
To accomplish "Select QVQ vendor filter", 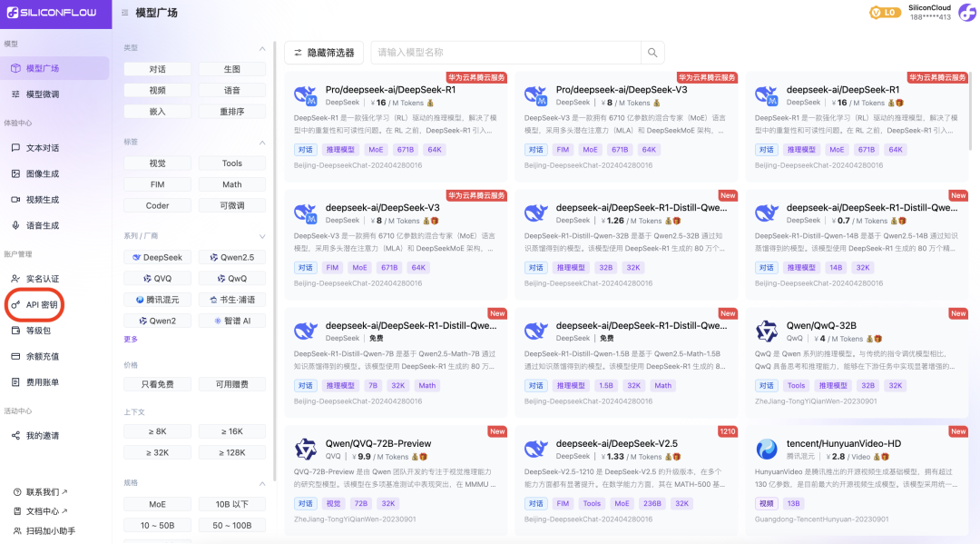I will [x=158, y=279].
